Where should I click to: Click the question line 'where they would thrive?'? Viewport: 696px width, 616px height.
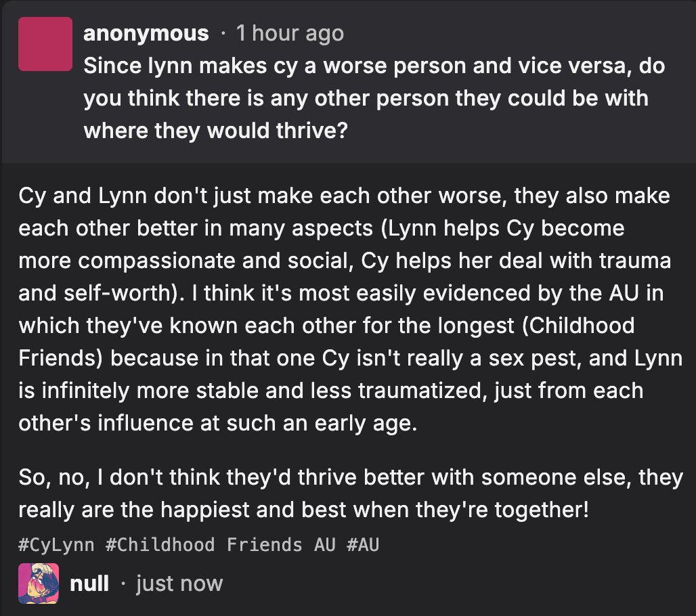[215, 131]
